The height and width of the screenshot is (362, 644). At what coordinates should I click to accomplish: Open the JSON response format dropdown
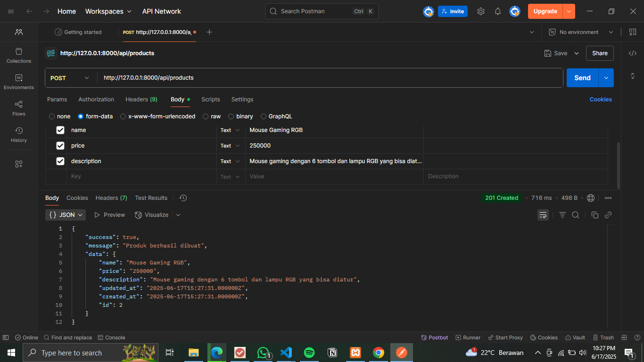click(65, 214)
